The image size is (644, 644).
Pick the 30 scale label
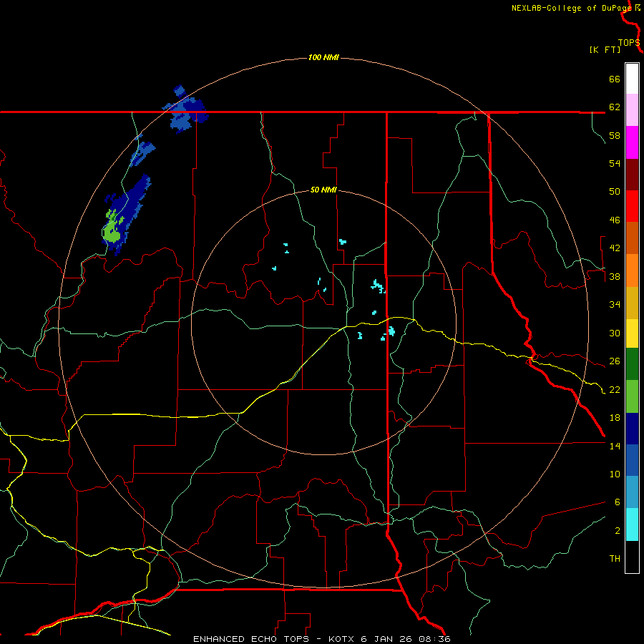[x=615, y=333]
